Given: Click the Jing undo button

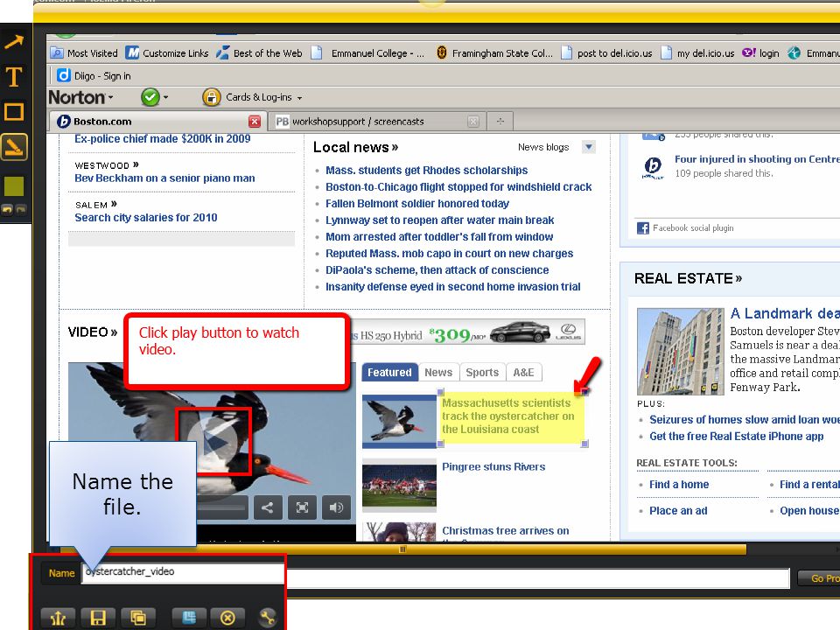Looking at the screenshot, I should (x=8, y=209).
